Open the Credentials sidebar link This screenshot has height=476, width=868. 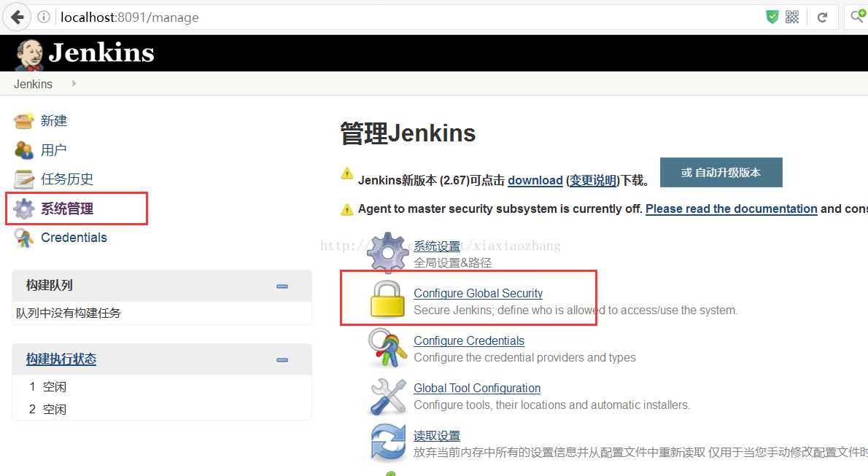click(74, 238)
